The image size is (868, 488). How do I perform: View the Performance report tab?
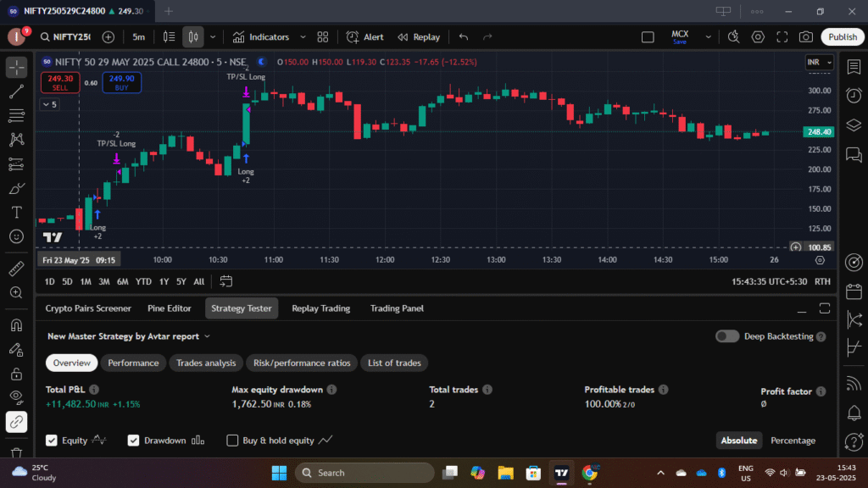pos(133,363)
